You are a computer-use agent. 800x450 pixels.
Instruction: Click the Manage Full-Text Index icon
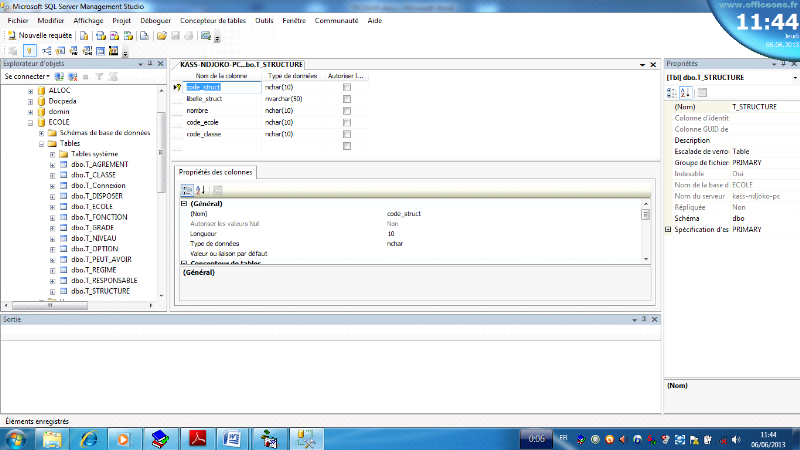click(74, 51)
